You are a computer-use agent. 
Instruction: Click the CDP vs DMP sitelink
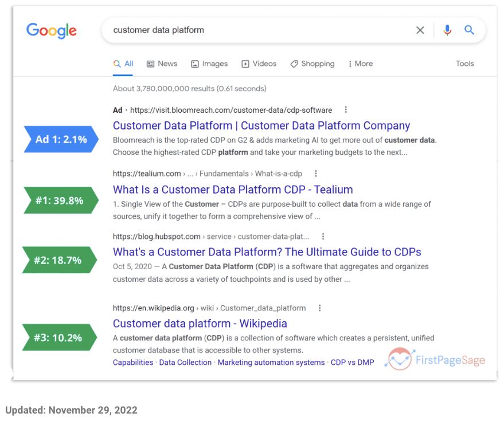point(351,362)
